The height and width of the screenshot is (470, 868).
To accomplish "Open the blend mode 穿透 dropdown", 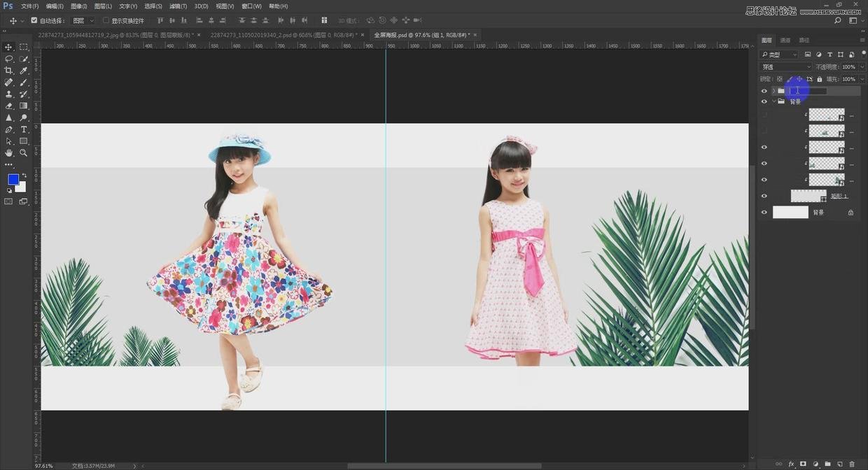I will 785,67.
